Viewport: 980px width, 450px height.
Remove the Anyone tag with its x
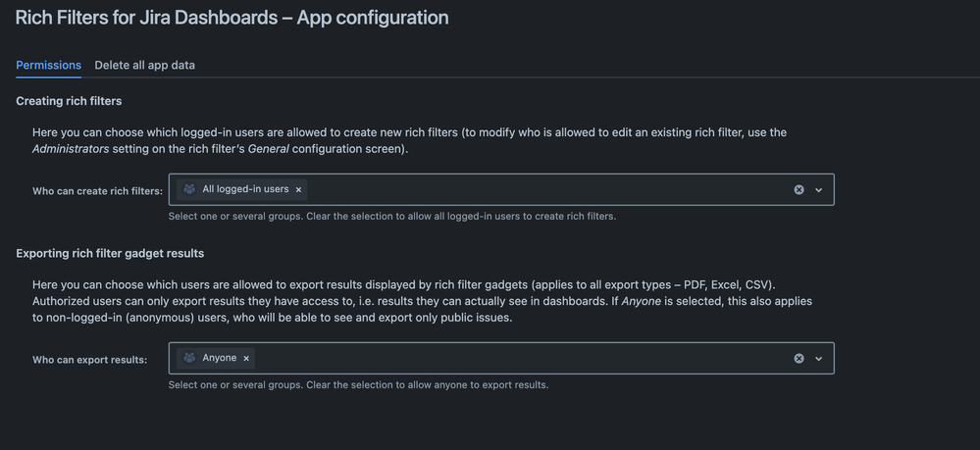point(246,359)
